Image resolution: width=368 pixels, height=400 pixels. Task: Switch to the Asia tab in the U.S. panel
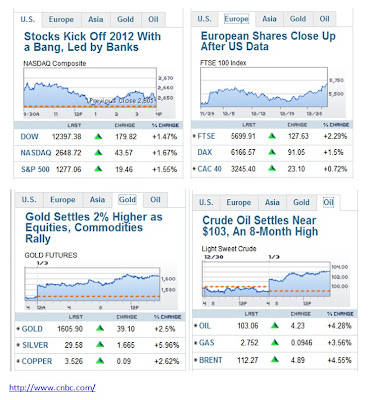(x=96, y=19)
